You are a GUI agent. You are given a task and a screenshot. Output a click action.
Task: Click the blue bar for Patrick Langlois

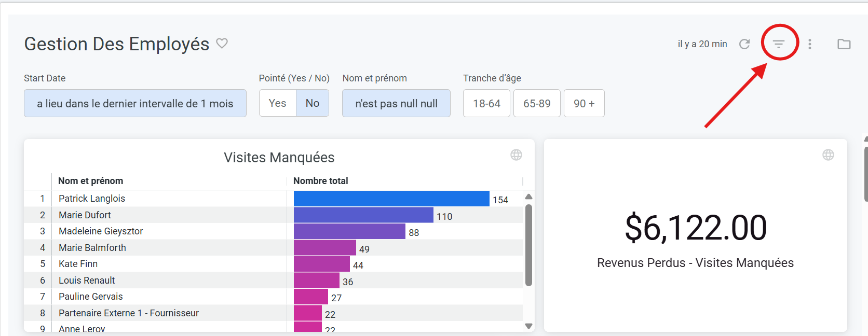pos(391,199)
